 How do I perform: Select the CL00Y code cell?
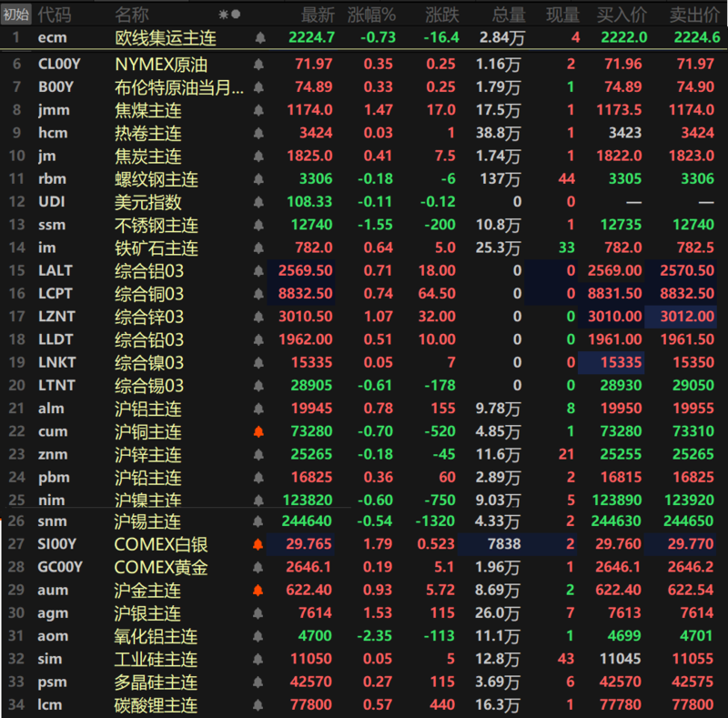pos(59,64)
